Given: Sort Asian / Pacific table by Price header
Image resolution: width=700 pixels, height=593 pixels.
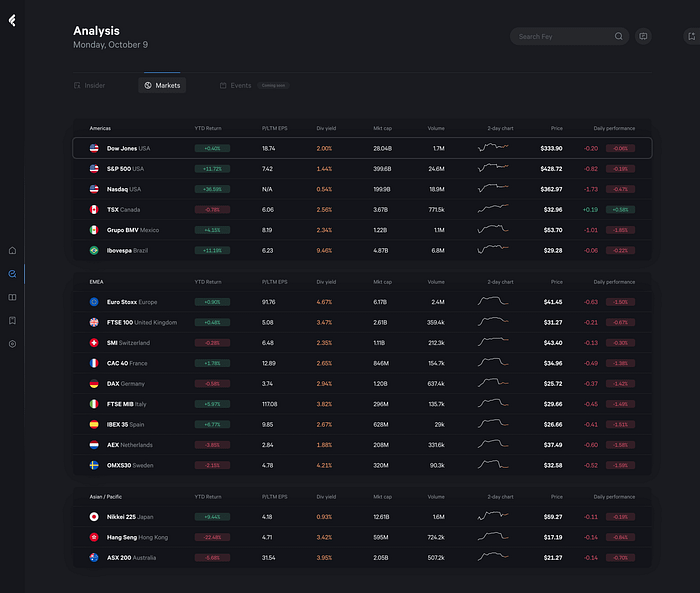Looking at the screenshot, I should tap(557, 497).
